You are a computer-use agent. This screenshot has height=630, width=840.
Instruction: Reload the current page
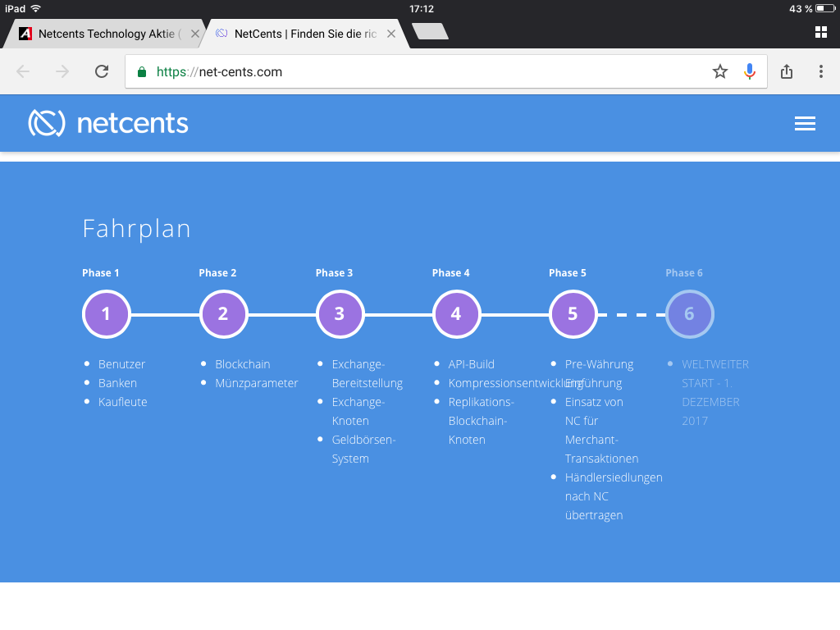coord(101,71)
